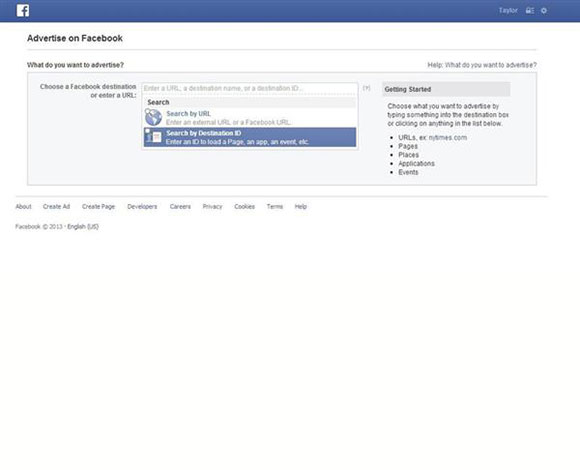Click the nytimes.com example link
This screenshot has width=580, height=470.
pos(448,138)
